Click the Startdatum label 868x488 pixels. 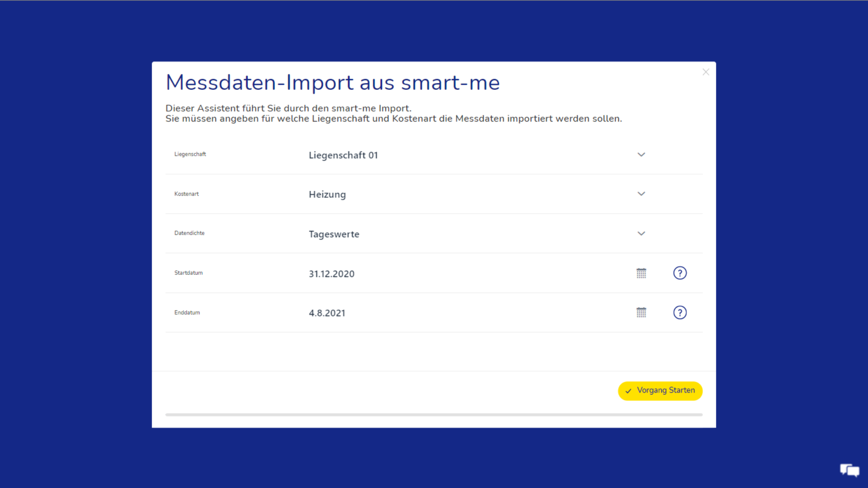[189, 273]
